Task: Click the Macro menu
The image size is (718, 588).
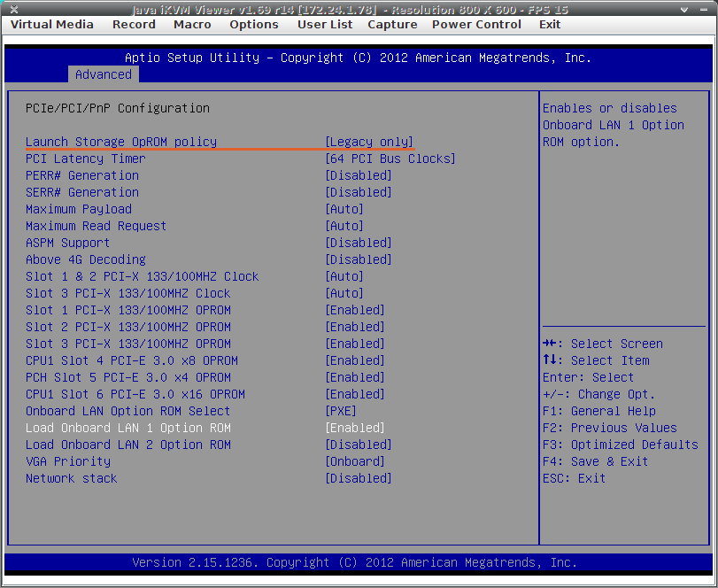Action: pyautogui.click(x=192, y=24)
